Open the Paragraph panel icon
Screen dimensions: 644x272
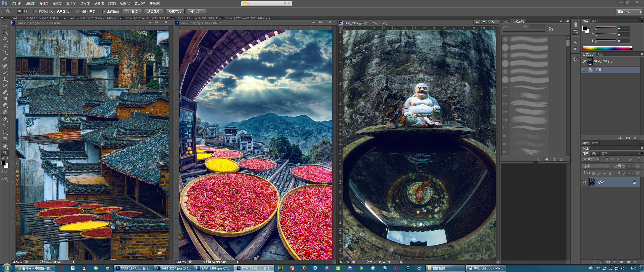tap(576, 49)
